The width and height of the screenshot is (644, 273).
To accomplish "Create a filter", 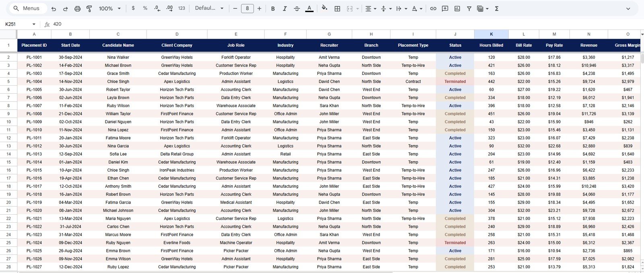I will pyautogui.click(x=469, y=8).
